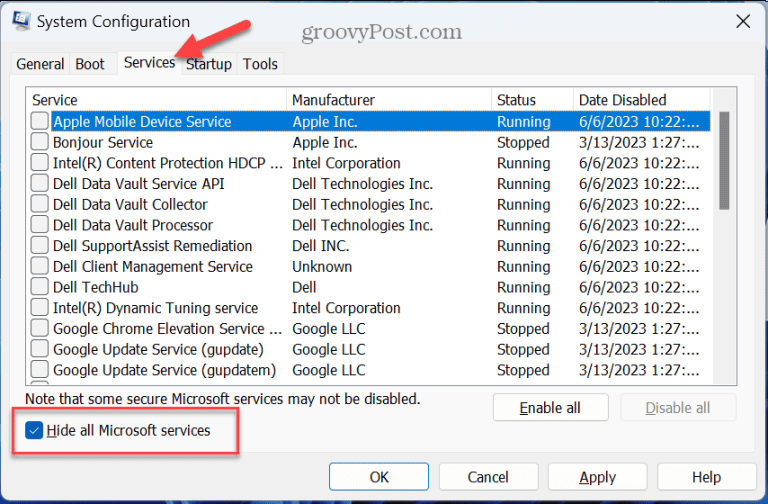Sort by the Date Disabled column header

point(642,100)
